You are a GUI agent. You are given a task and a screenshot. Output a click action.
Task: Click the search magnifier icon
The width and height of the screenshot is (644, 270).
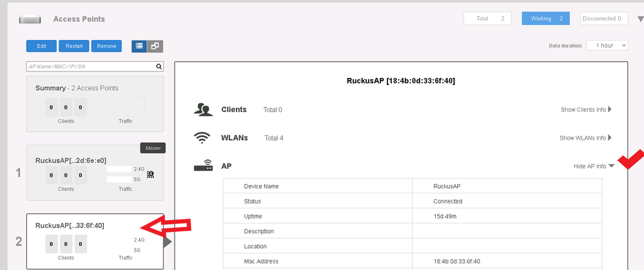(x=159, y=66)
